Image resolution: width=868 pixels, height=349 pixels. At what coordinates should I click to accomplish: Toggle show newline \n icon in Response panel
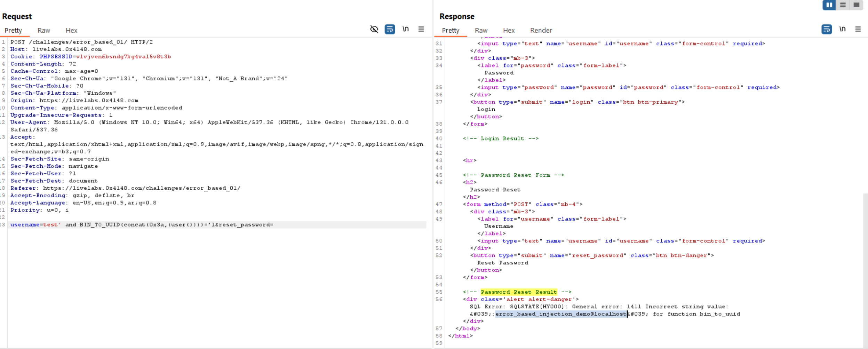pos(842,29)
